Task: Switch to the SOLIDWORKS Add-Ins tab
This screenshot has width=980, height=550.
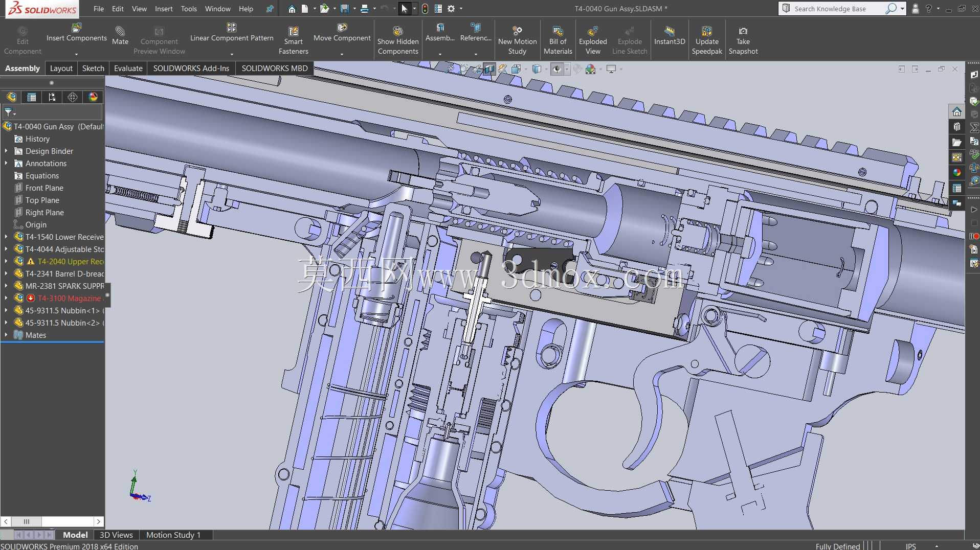Action: (x=191, y=68)
